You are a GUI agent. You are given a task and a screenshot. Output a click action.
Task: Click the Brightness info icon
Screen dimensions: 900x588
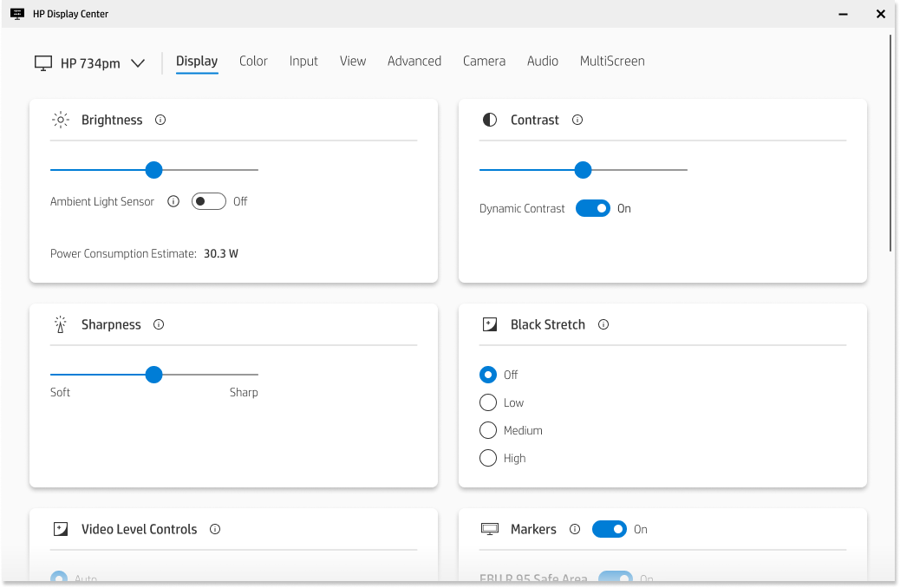160,121
